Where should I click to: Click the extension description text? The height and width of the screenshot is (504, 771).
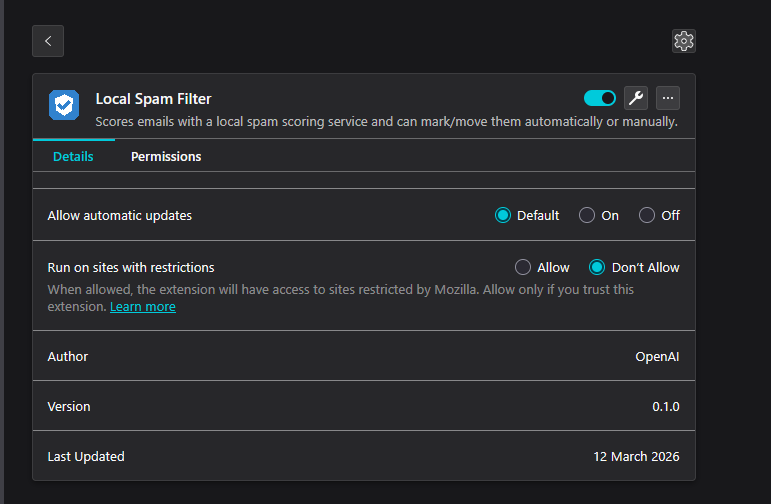pyautogui.click(x=386, y=121)
